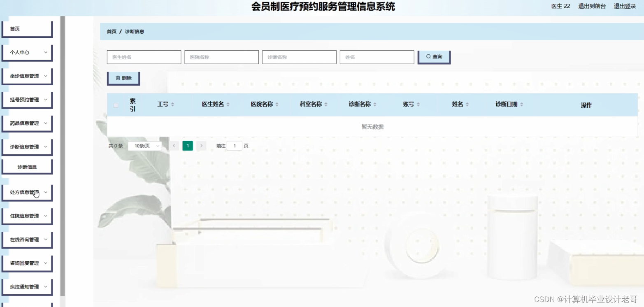Click the 诊断名称 search field
Image resolution: width=644 pixels, height=307 pixels.
299,57
